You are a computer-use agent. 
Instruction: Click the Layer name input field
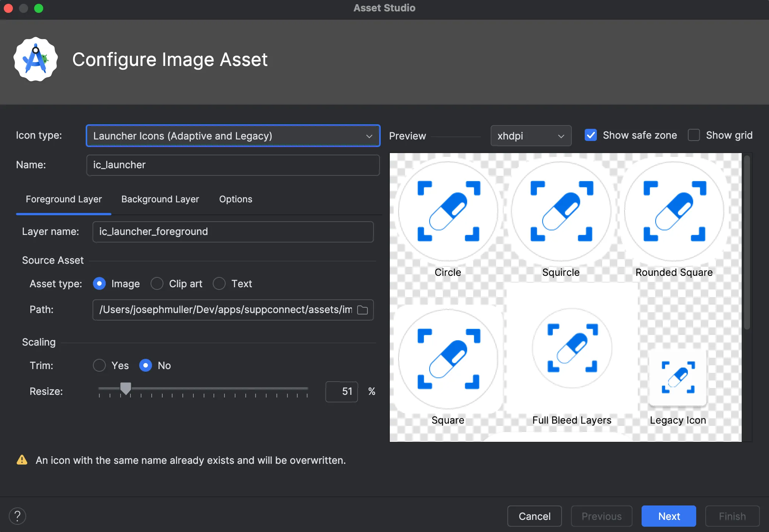click(x=233, y=232)
